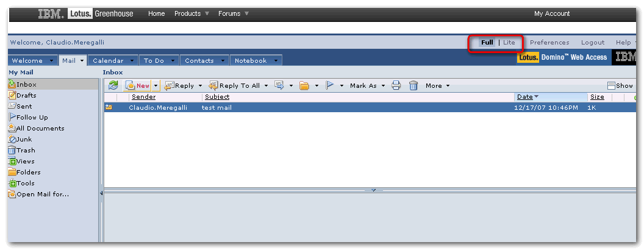644x250 pixels.
Task: Toggle the preview pane splitter arrow
Action: coord(373,190)
